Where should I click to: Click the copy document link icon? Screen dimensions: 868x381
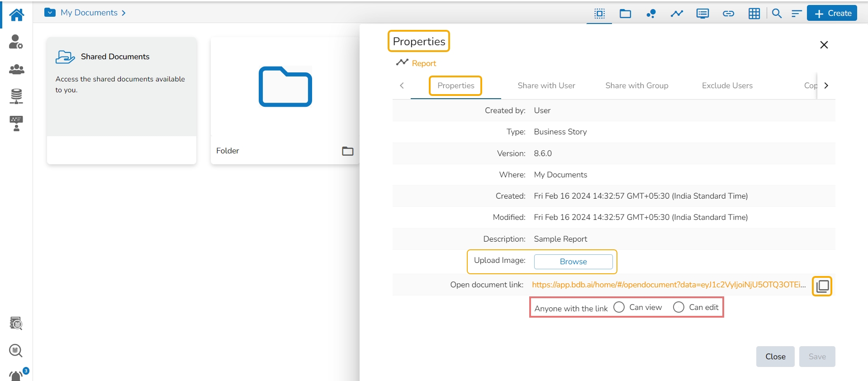click(x=822, y=286)
